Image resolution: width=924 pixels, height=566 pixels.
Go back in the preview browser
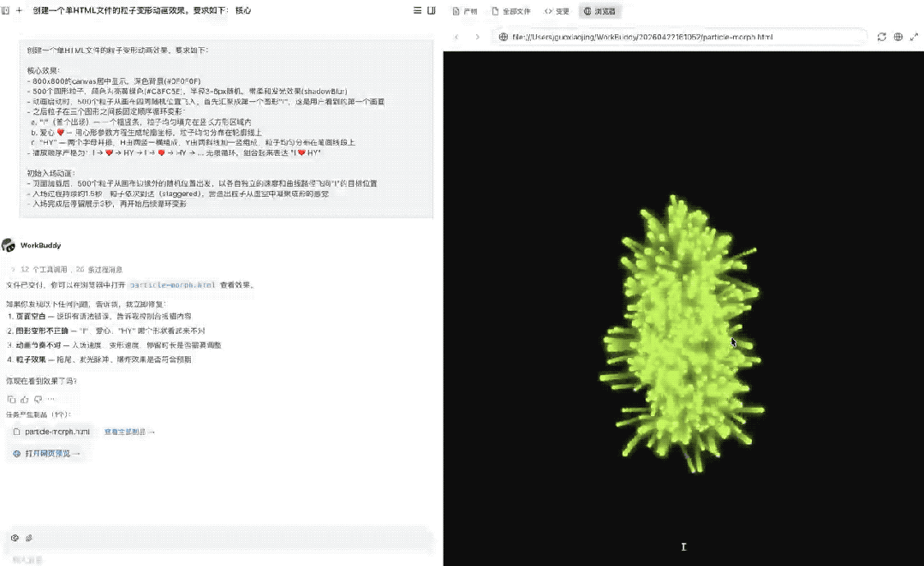click(x=456, y=37)
